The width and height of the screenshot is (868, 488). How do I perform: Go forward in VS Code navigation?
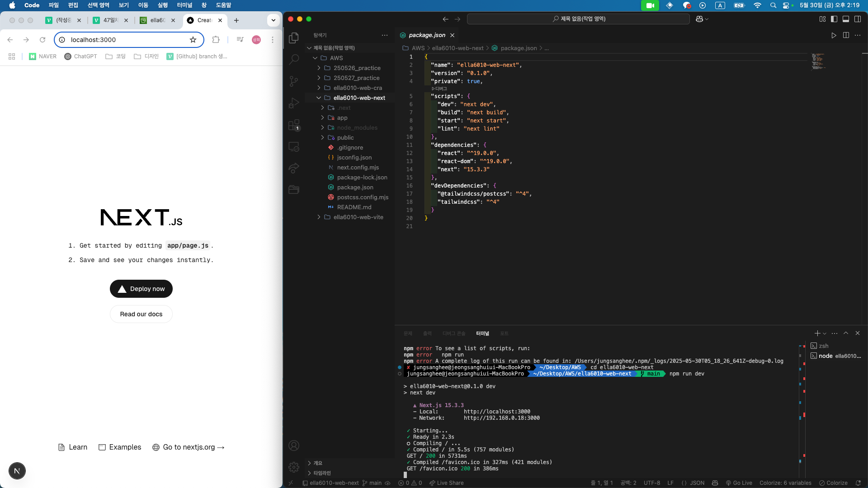coord(458,19)
